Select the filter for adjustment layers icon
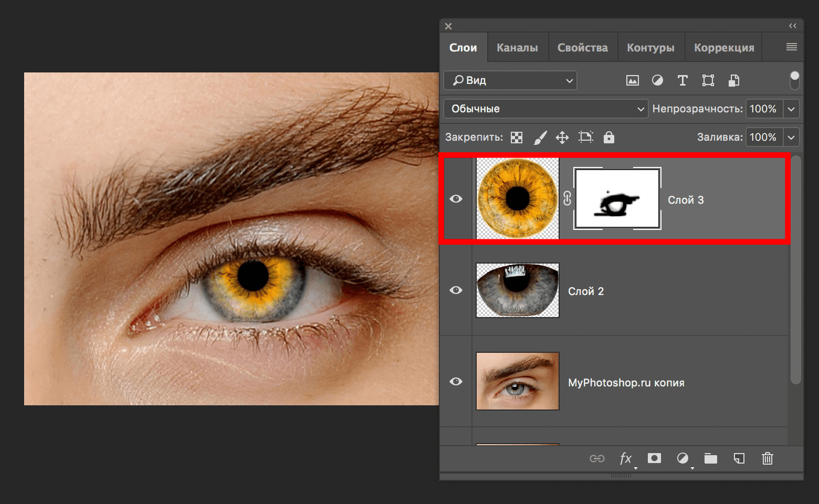This screenshot has width=819, height=504. point(657,80)
